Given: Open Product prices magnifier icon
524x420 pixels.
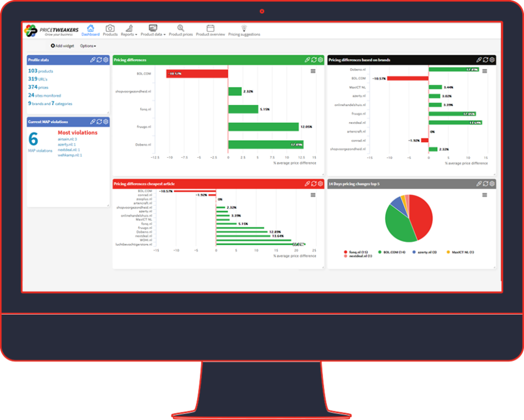Looking at the screenshot, I should tap(181, 28).
